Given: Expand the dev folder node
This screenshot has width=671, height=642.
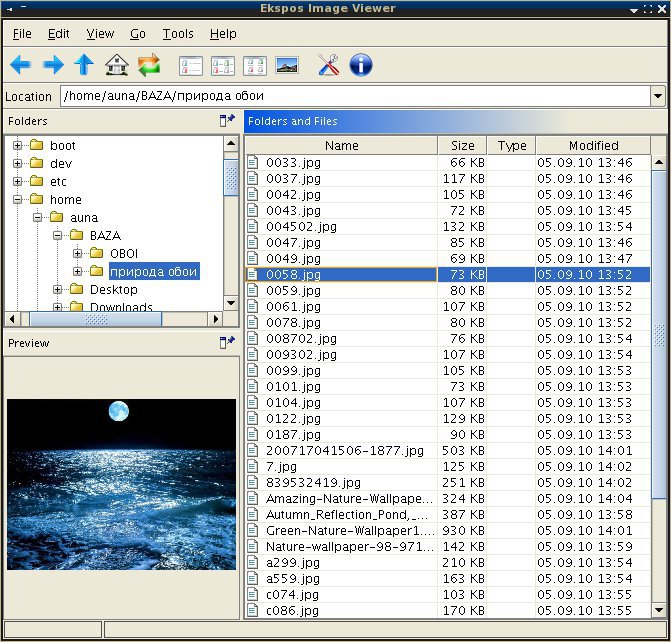Looking at the screenshot, I should (x=17, y=163).
